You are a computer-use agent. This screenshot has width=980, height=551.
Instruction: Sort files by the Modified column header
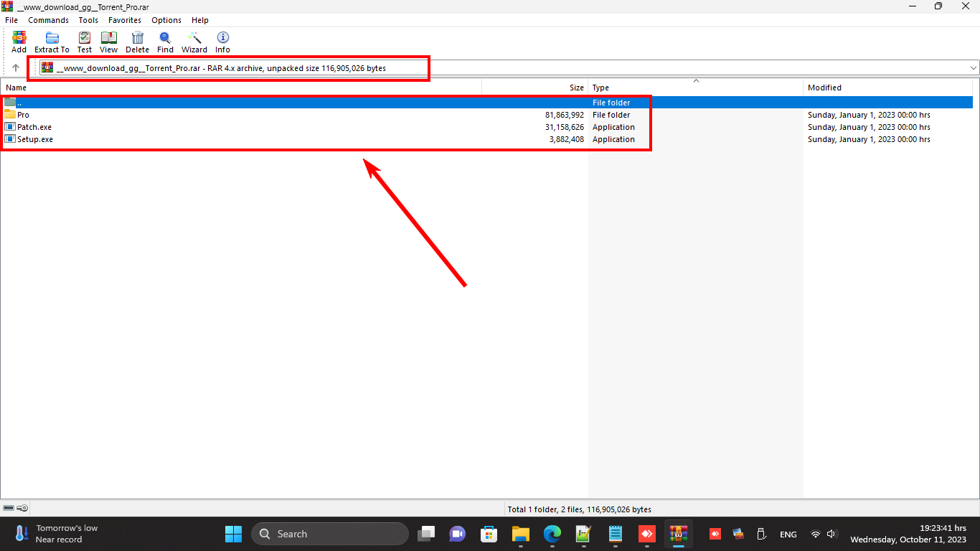(888, 88)
